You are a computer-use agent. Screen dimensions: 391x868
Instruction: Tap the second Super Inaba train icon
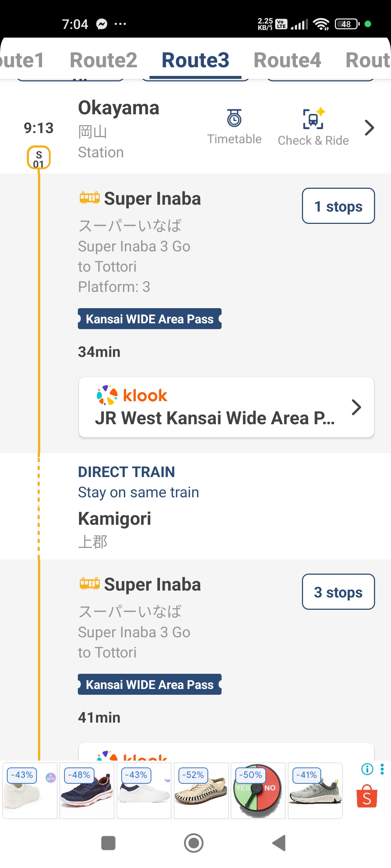[x=89, y=583]
